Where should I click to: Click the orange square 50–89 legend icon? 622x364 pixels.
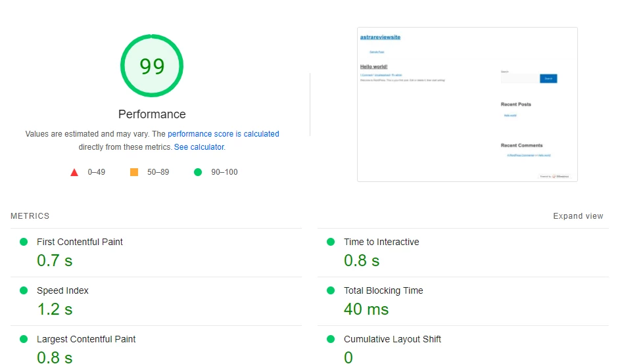[134, 172]
